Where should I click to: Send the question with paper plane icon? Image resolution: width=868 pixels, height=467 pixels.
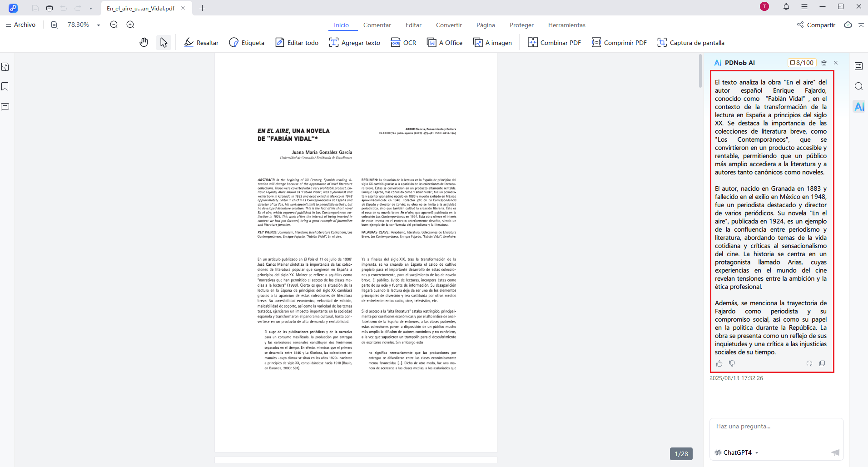[x=835, y=452]
